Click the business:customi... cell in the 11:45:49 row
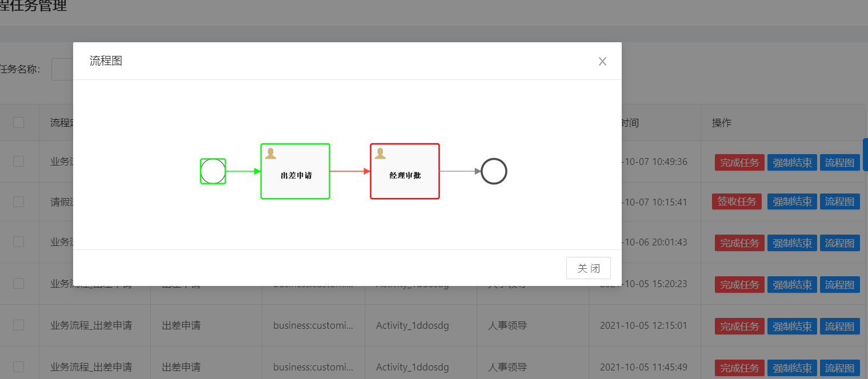 tap(313, 367)
